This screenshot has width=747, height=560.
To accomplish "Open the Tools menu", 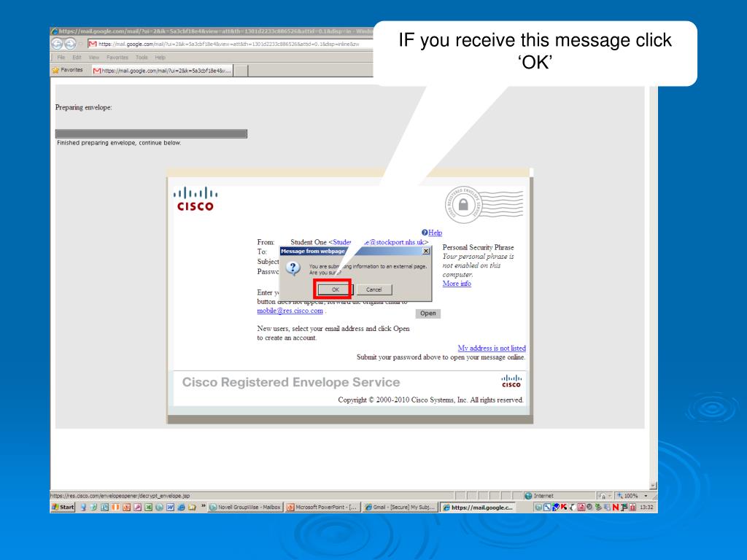I will click(x=142, y=57).
